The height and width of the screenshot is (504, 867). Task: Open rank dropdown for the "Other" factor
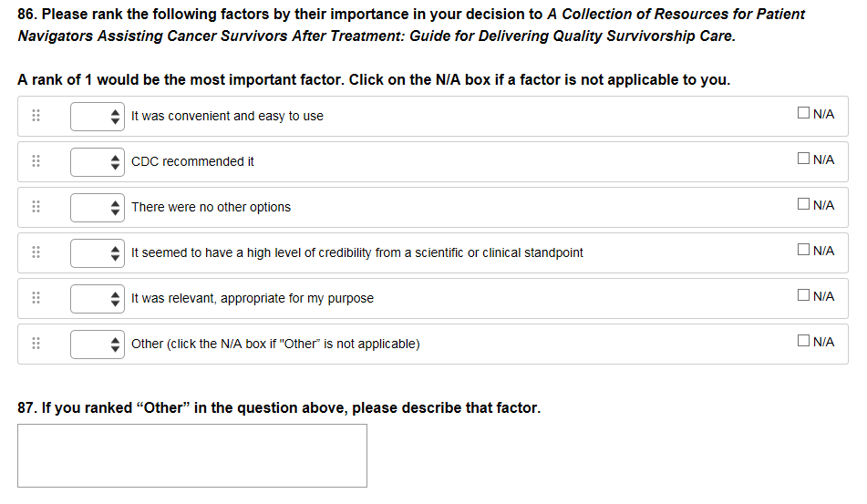point(98,344)
